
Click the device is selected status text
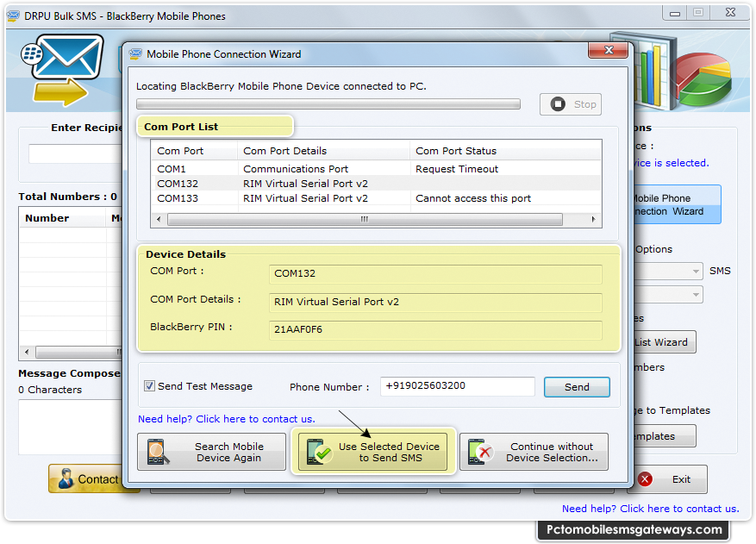(671, 163)
